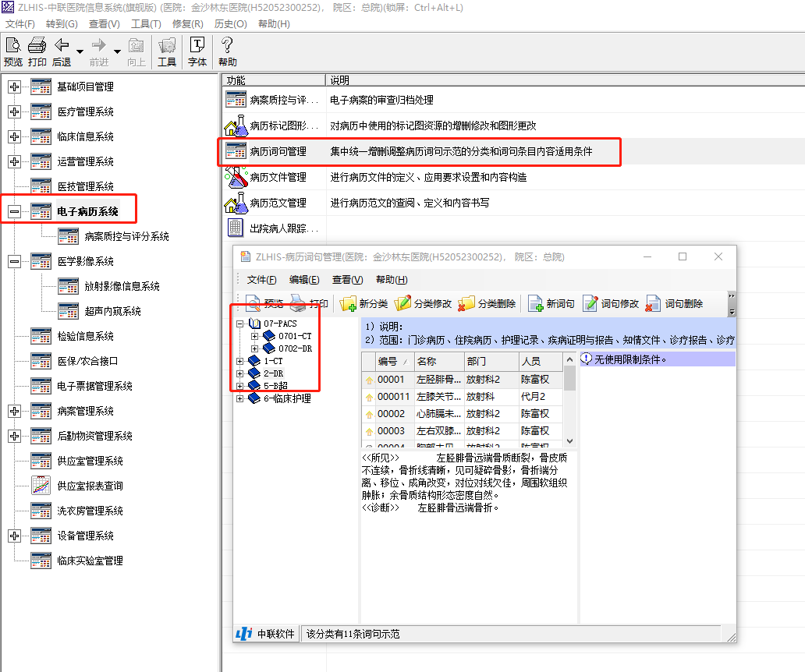805x672 pixels.
Task: Select the 电子票据管理系统 tree item
Action: tap(95, 386)
